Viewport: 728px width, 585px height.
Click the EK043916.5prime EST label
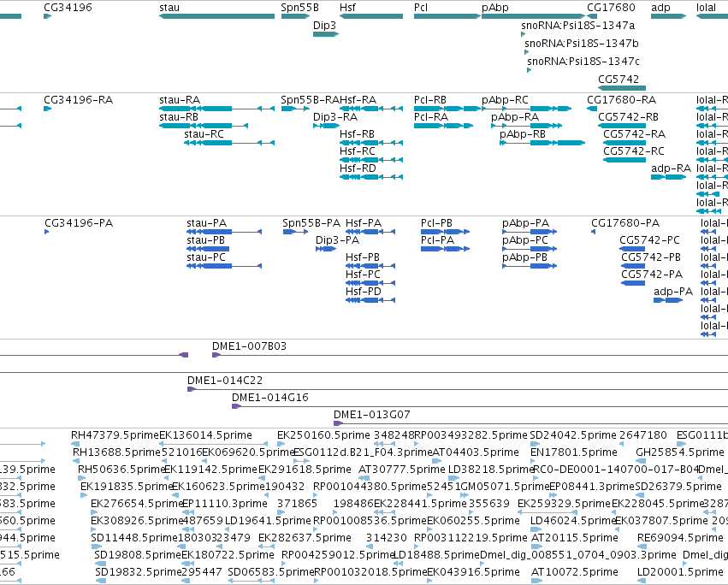[x=473, y=571]
